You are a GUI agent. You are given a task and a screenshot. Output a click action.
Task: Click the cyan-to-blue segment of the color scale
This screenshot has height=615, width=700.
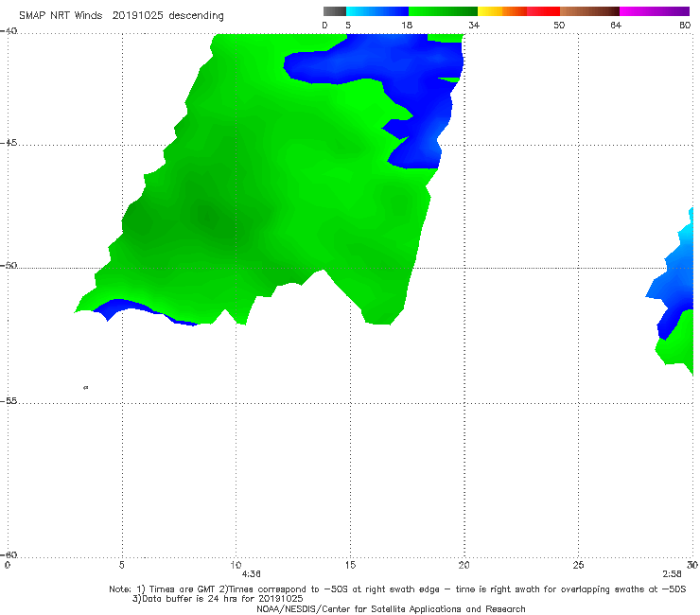pyautogui.click(x=377, y=11)
